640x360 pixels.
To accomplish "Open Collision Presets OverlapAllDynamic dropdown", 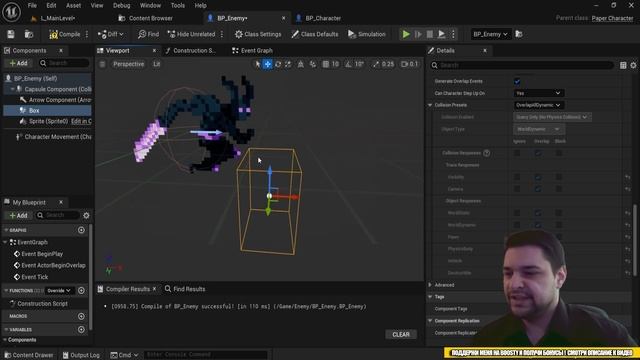I will (538, 105).
